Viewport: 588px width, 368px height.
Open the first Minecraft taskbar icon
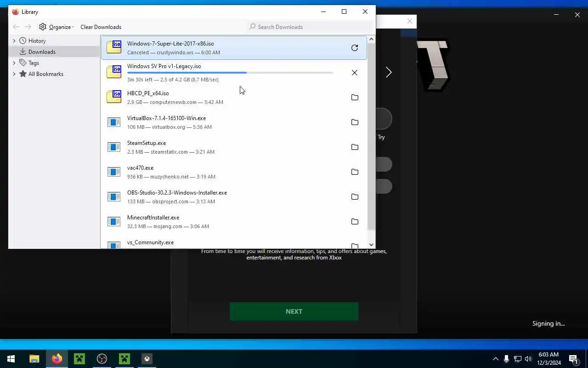coord(79,359)
